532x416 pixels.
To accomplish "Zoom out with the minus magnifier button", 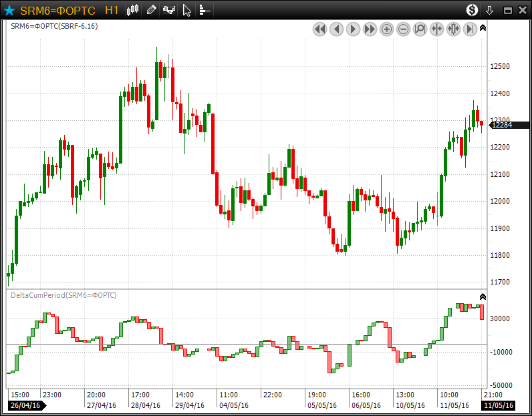I will pyautogui.click(x=403, y=29).
